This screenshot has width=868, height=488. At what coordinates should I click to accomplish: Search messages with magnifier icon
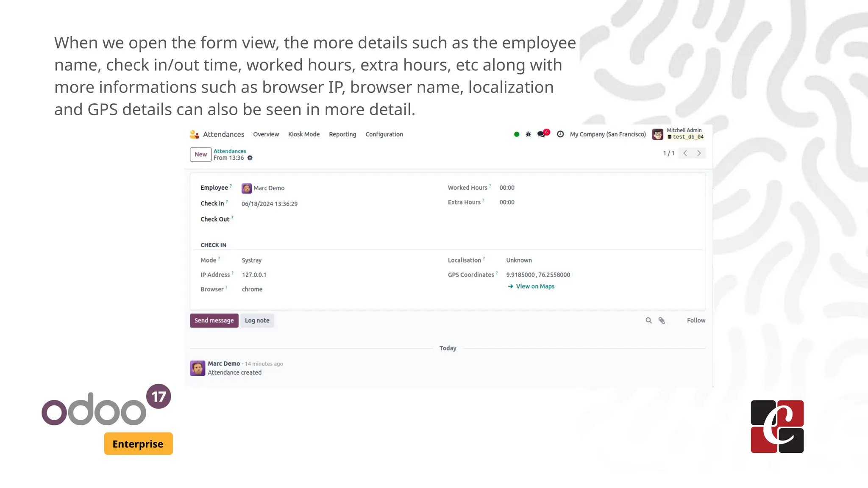pyautogui.click(x=648, y=321)
